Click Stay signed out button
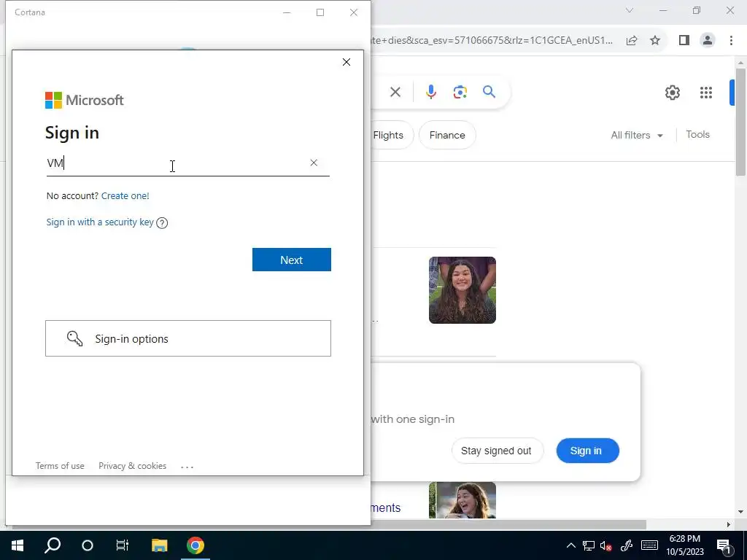 [496, 451]
